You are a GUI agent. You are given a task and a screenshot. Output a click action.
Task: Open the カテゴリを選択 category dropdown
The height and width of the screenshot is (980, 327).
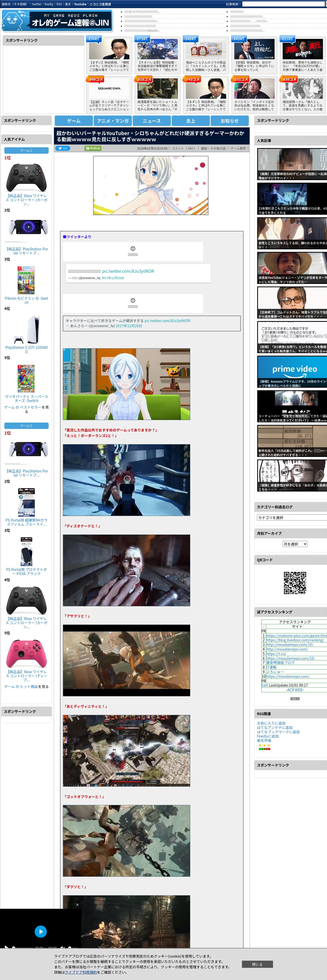tap(292, 517)
